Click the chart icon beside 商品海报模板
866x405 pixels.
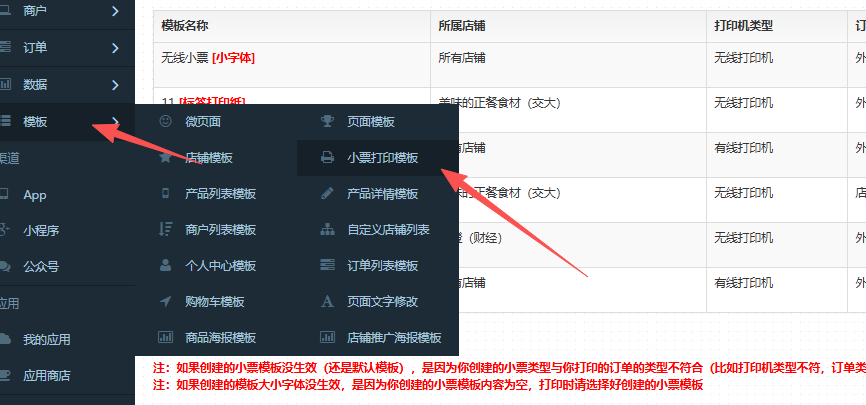[x=165, y=337]
